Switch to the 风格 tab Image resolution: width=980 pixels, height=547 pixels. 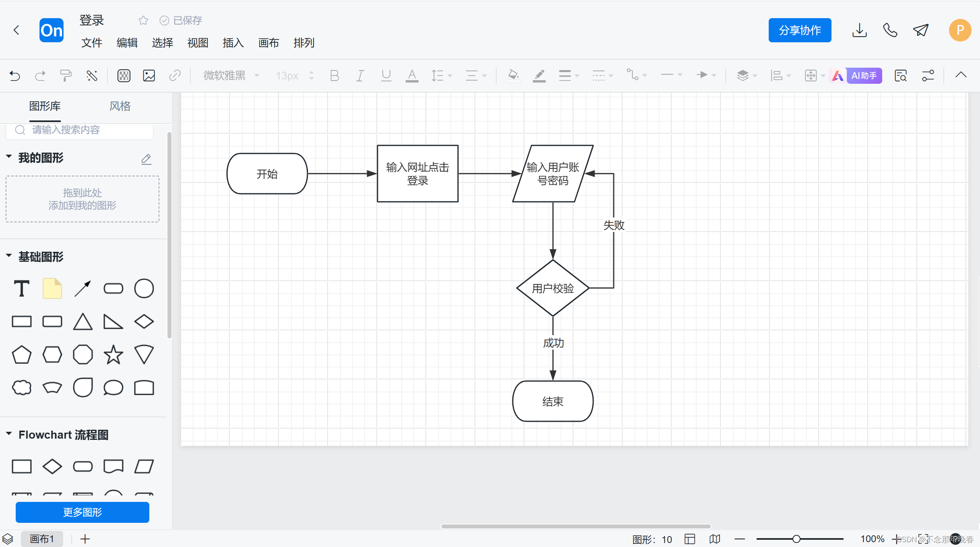120,106
